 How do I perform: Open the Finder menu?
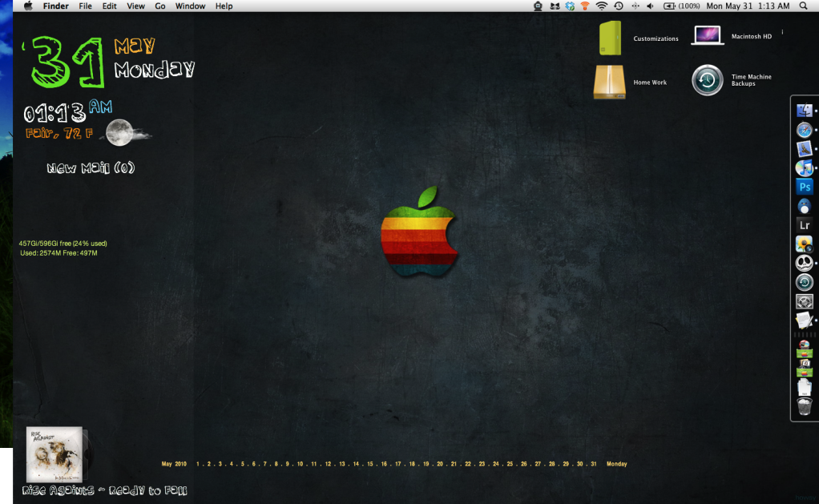[x=56, y=6]
